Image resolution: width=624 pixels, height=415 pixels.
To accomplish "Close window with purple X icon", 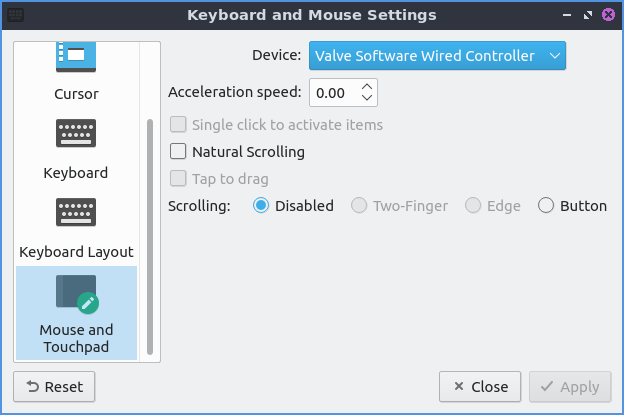I will point(608,15).
